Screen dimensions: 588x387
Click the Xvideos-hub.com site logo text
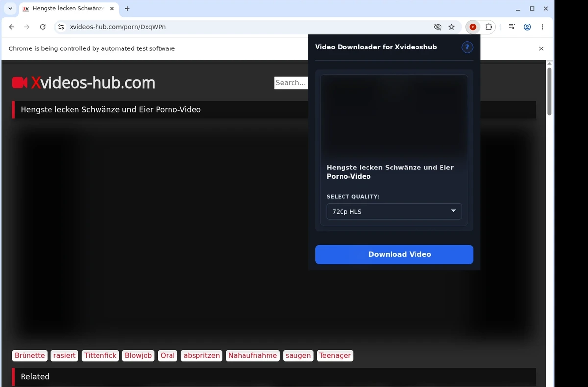(93, 83)
